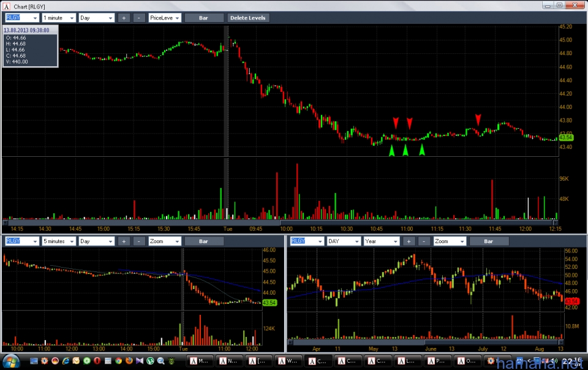This screenshot has width=588, height=370.
Task: Switch to the taskbar window labeled P...
Action: (x=437, y=361)
